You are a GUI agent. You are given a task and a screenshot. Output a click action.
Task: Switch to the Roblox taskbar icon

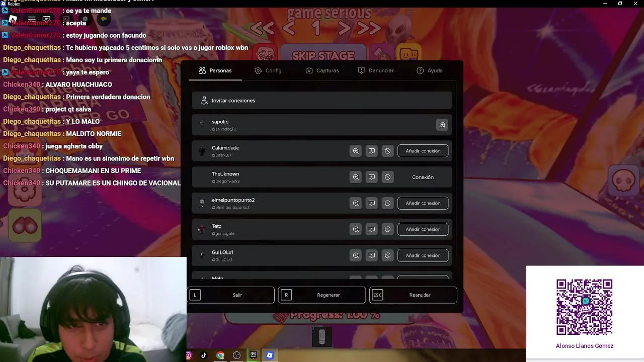point(270,355)
